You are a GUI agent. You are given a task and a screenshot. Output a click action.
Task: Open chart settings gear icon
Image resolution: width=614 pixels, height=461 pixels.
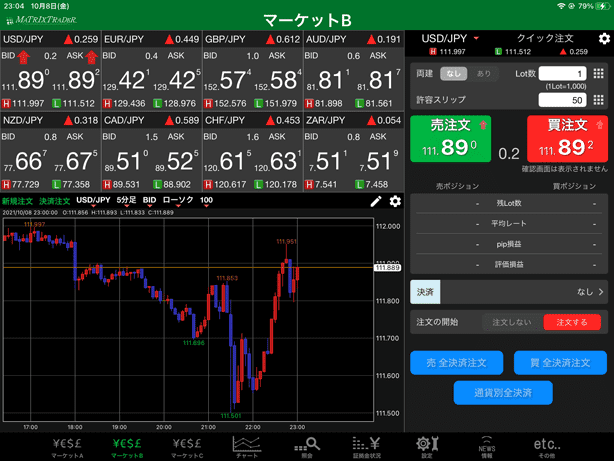click(x=395, y=201)
